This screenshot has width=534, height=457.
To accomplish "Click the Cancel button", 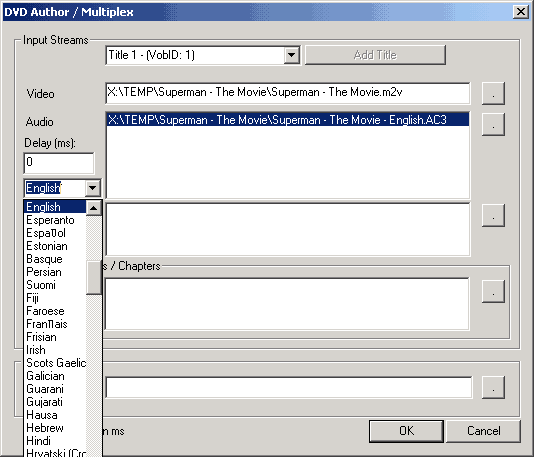I will pyautogui.click(x=484, y=431).
